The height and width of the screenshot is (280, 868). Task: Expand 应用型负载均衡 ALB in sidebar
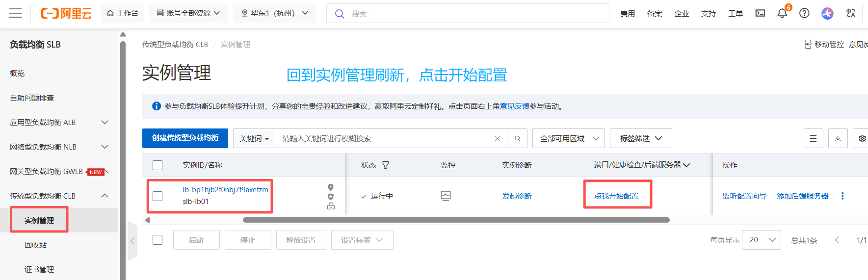coord(59,122)
